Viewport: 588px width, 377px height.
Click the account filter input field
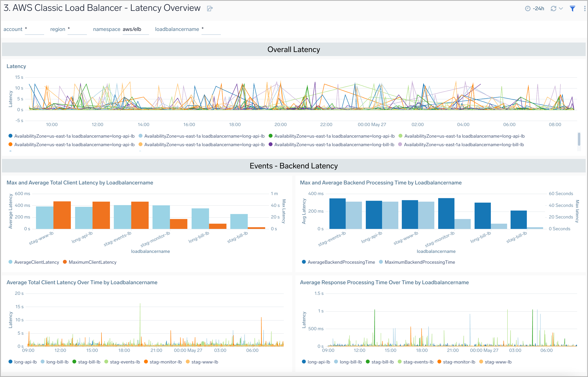[34, 29]
